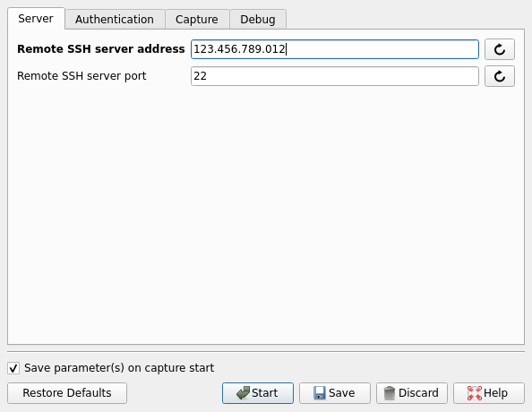Image resolution: width=532 pixels, height=412 pixels.
Task: Click Restore Defaults button
Action: [67, 393]
